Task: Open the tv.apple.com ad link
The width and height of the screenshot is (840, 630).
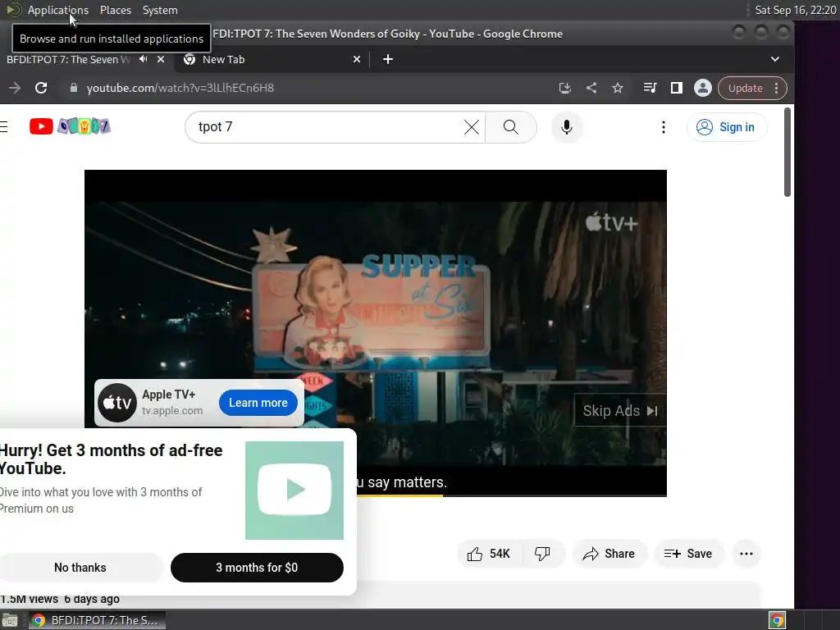Action: pyautogui.click(x=172, y=411)
